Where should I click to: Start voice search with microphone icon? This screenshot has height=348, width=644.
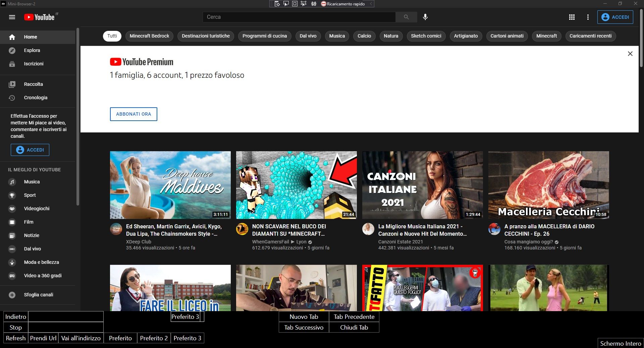point(425,17)
